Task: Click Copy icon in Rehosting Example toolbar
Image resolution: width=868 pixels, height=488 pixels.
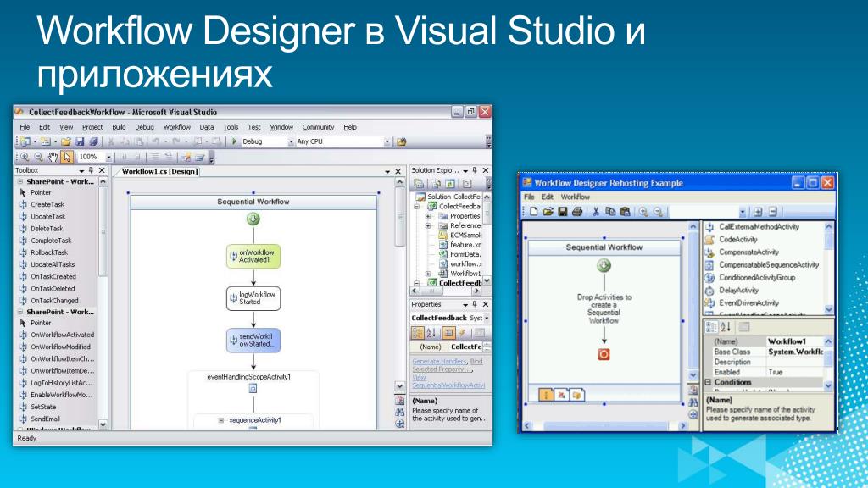Action: [x=610, y=211]
